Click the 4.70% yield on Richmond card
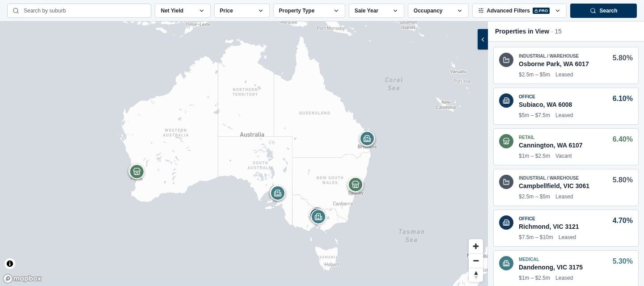 coord(623,221)
